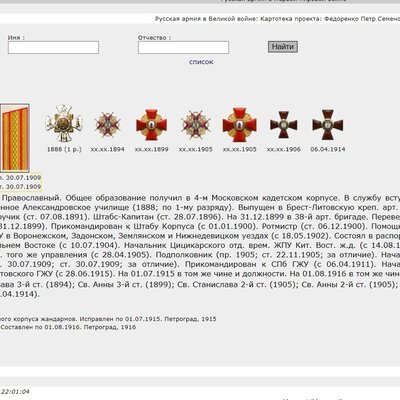This screenshot has width=400, height=400.
Task: Click the 1888 military school badge icon
Action: click(64, 124)
